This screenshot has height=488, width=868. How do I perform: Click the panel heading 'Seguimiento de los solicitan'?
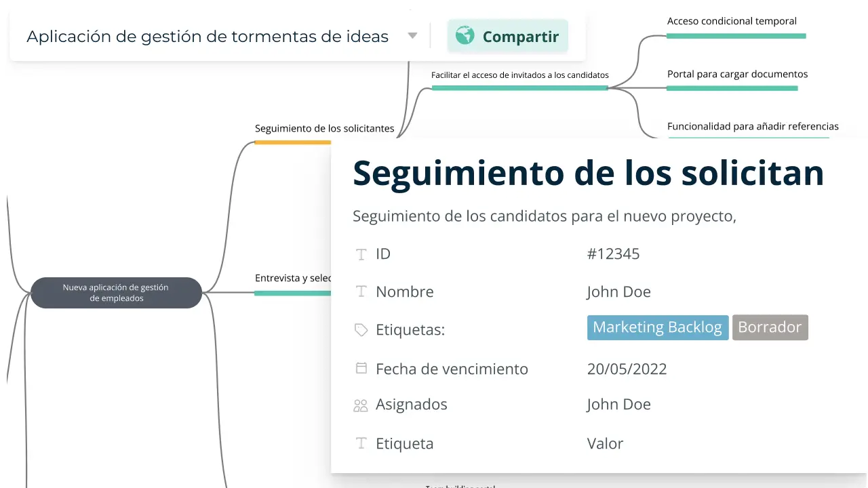click(x=589, y=172)
